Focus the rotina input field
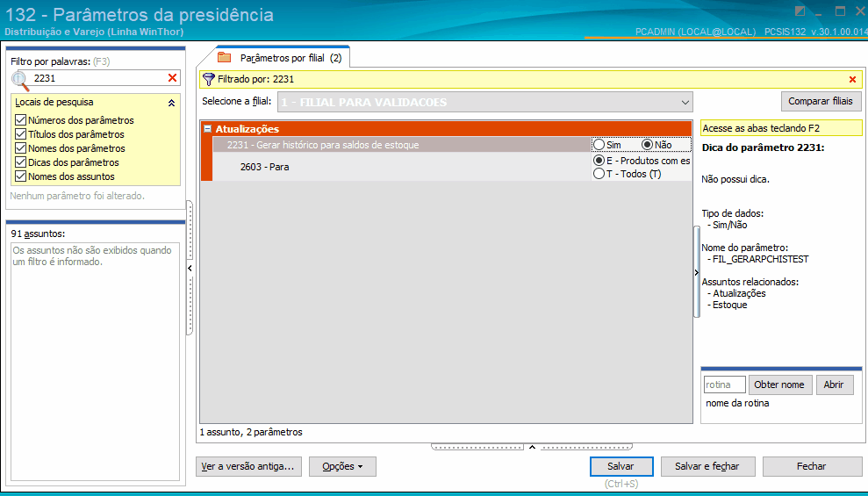This screenshot has height=496, width=868. pyautogui.click(x=724, y=385)
